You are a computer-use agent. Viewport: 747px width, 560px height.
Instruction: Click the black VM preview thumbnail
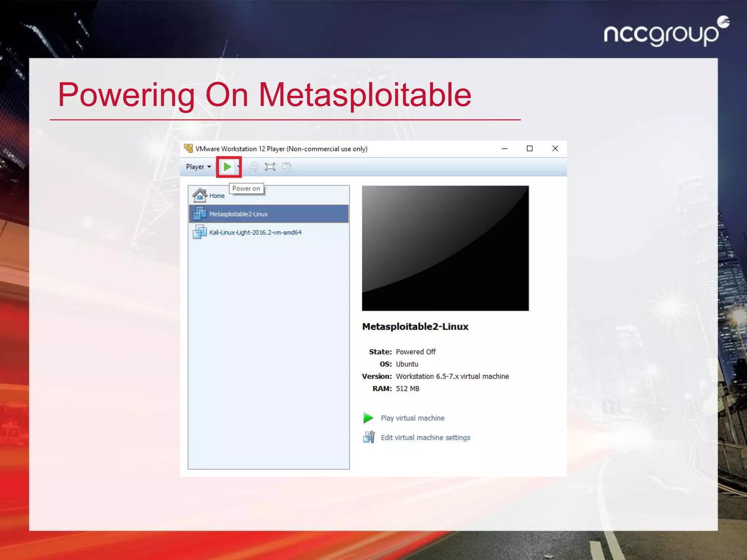[x=445, y=248]
